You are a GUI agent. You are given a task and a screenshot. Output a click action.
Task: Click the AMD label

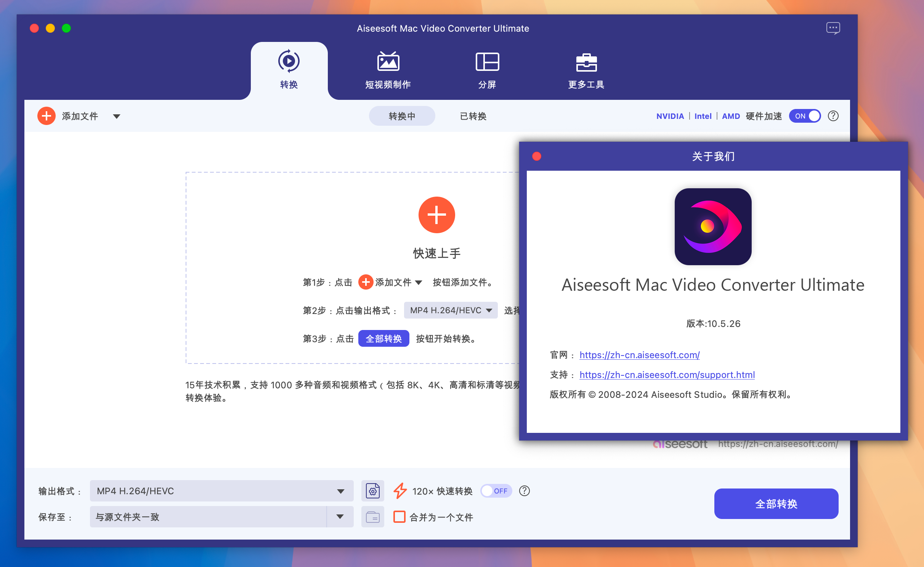731,116
